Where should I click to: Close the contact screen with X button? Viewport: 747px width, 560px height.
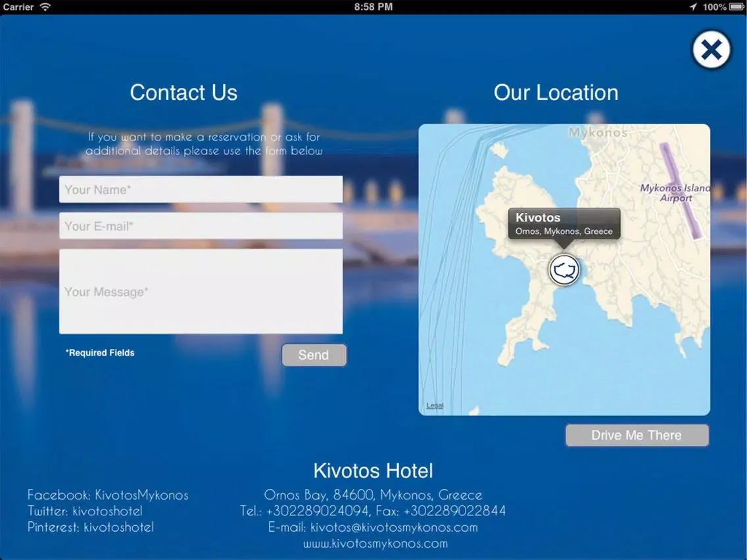click(711, 49)
